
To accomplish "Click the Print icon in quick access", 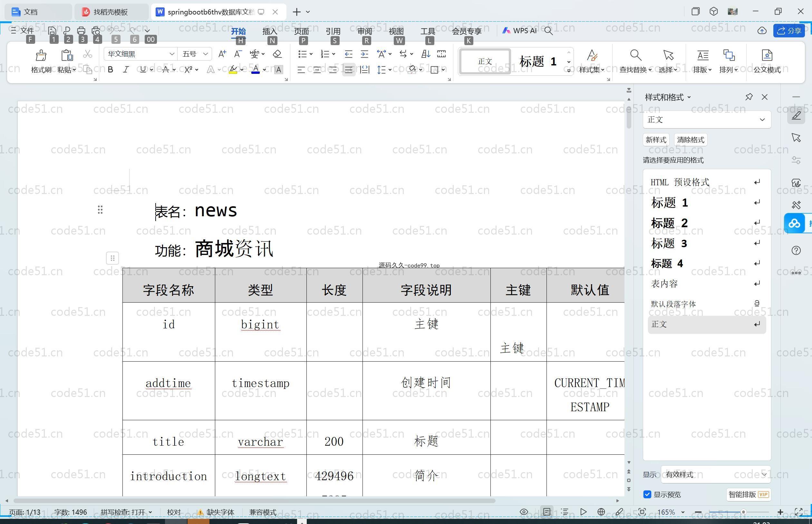I will tap(81, 31).
